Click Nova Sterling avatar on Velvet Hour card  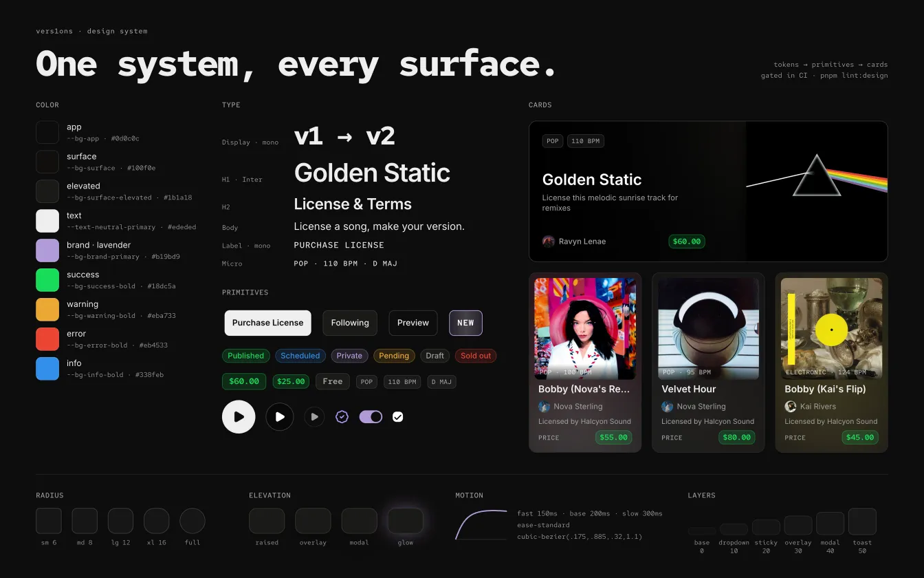667,407
